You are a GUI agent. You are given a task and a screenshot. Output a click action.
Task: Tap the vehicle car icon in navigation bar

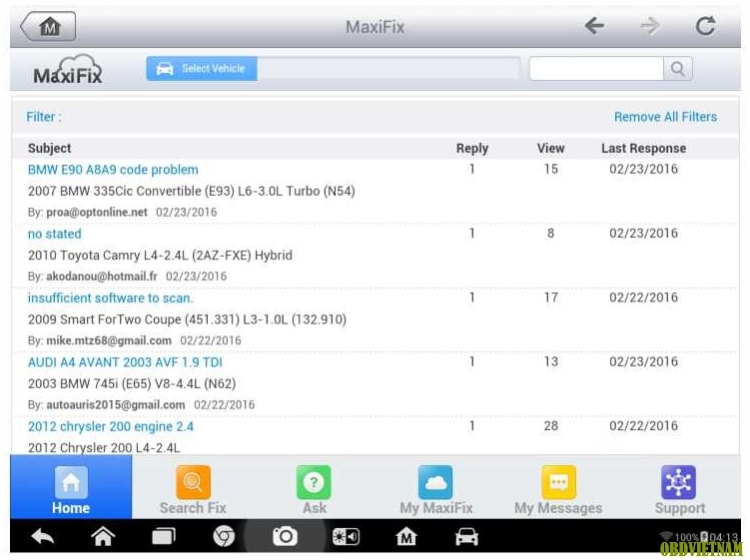[466, 537]
